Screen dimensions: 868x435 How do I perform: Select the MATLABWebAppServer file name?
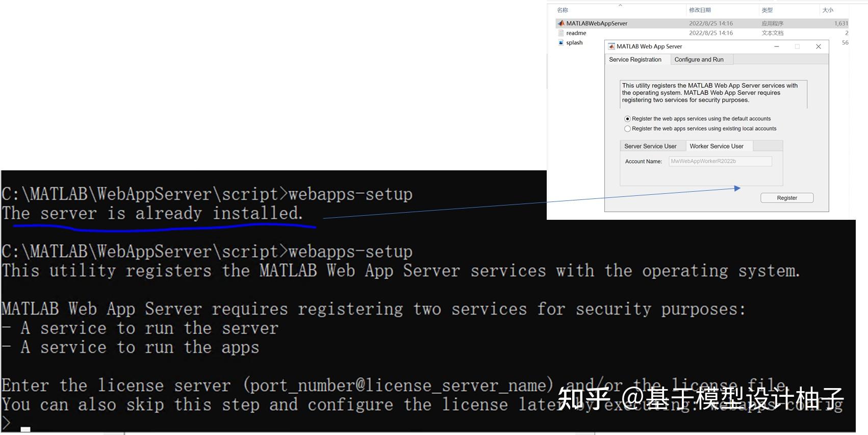597,23
